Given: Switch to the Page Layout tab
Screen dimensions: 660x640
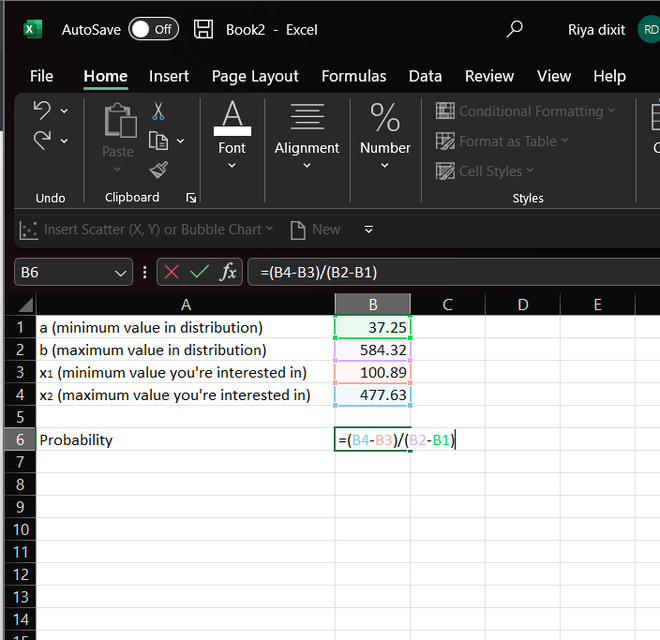Looking at the screenshot, I should coord(255,76).
